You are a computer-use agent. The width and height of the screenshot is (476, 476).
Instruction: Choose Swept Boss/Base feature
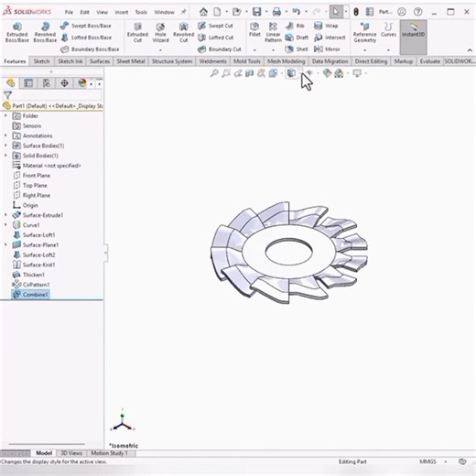(86, 26)
